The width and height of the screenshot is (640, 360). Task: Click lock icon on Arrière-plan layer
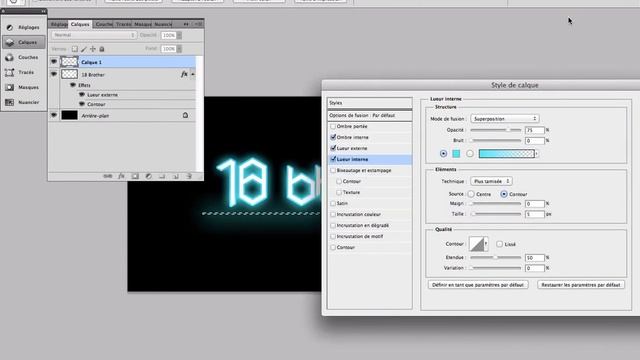pos(185,116)
